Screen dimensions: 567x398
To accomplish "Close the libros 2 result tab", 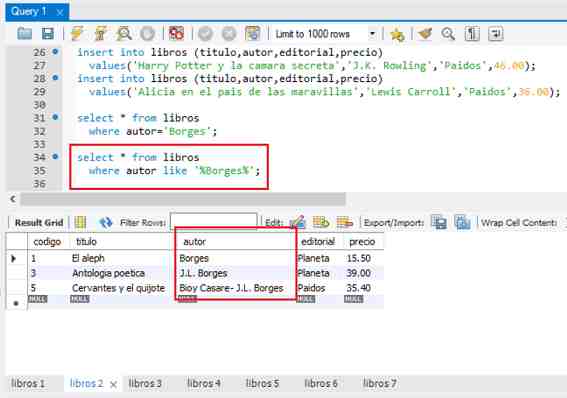I will (113, 385).
